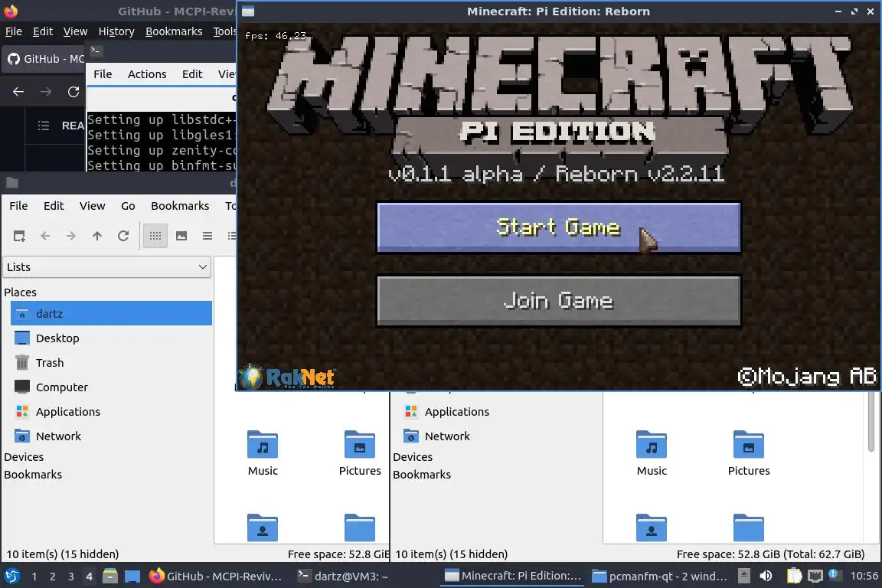The height and width of the screenshot is (588, 882).
Task: Reload the folder in the file manager toolbar
Action: pos(123,236)
